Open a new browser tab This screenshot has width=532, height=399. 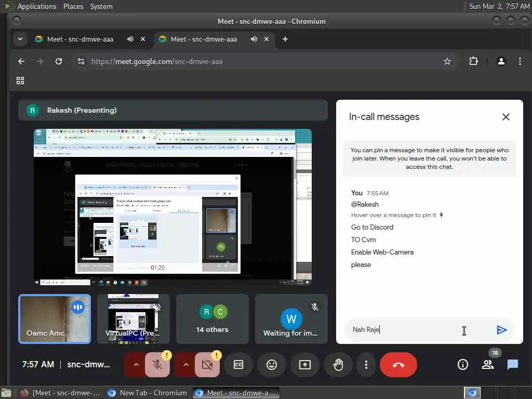pyautogui.click(x=285, y=39)
